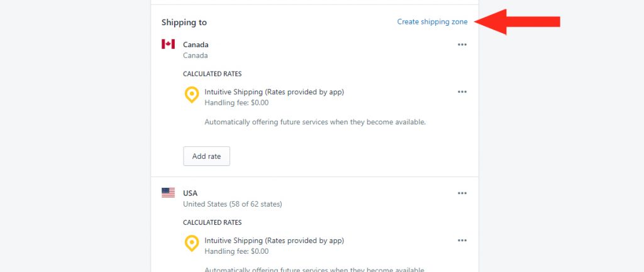Screen dimensions: 644x272
Task: Click the Create shipping zone link
Action: click(432, 22)
